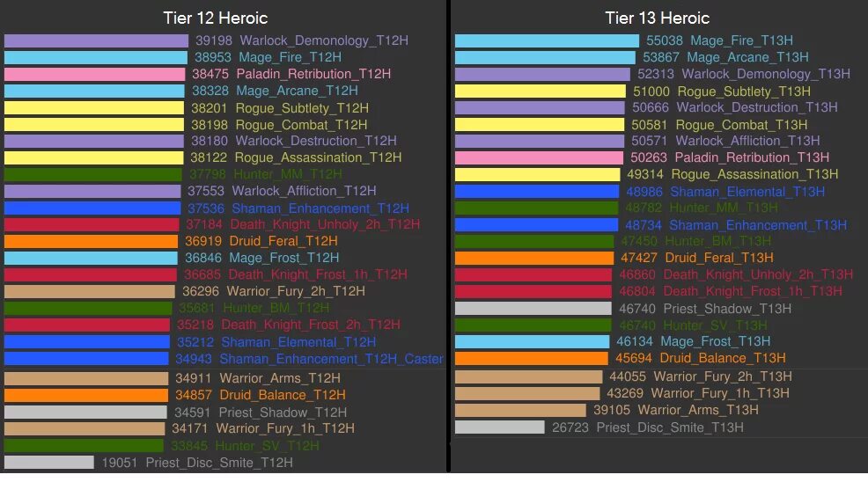Select the Rogue_Combat_T13H label
This screenshot has height=482, width=868.
pyautogui.click(x=741, y=125)
